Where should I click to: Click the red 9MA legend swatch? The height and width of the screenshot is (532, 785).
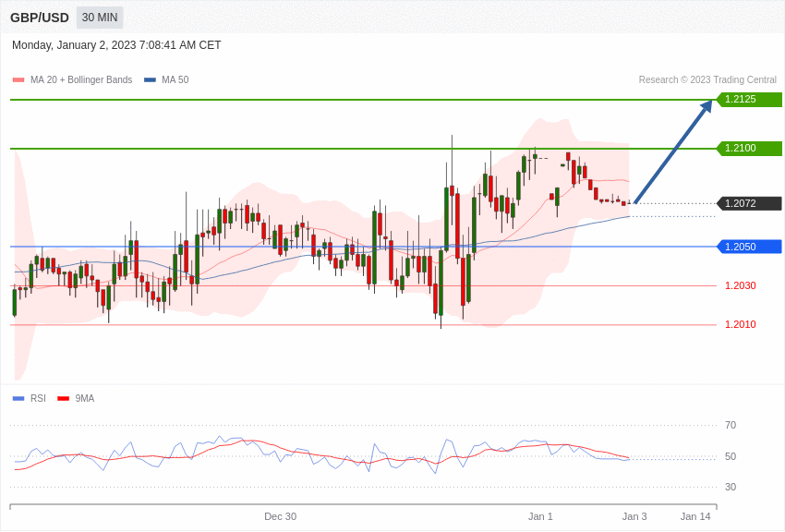click(x=63, y=399)
